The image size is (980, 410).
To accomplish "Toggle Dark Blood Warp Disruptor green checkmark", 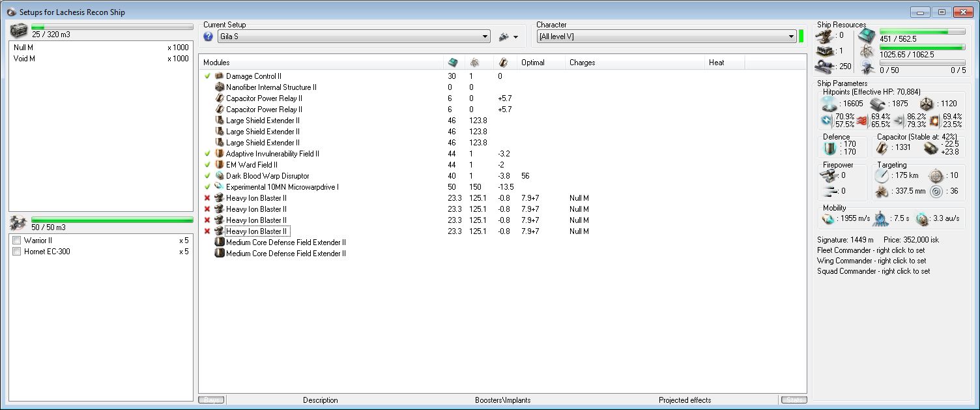I will click(x=207, y=176).
